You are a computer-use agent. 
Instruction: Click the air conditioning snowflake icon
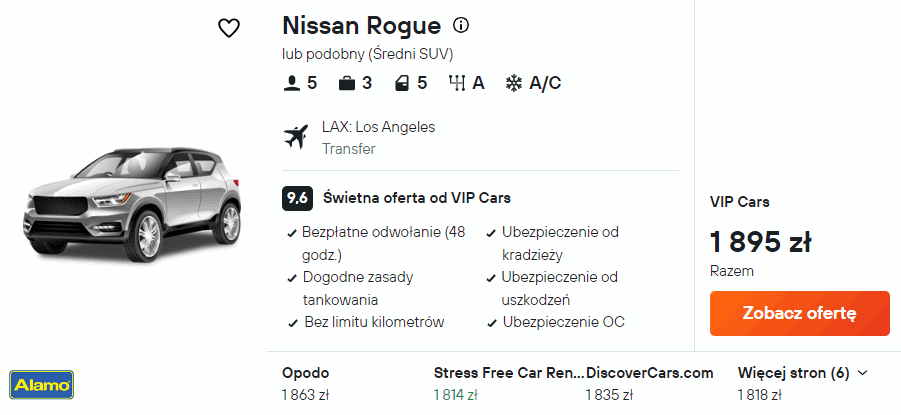514,83
